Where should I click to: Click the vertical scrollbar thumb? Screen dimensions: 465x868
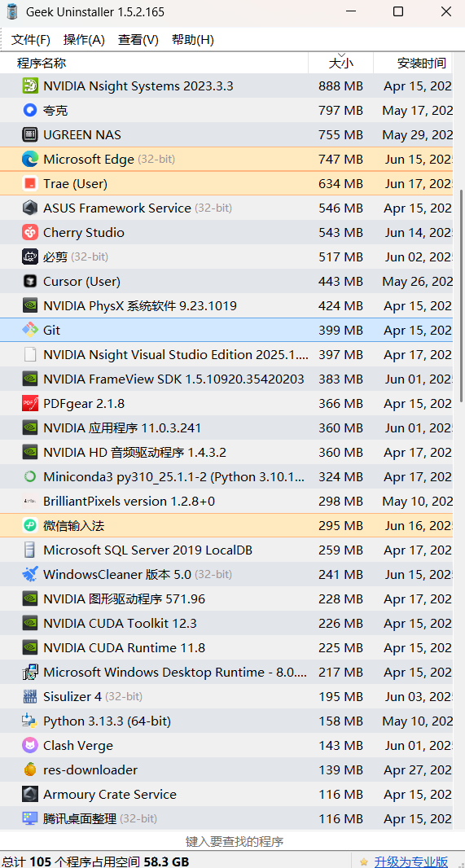coord(462,296)
